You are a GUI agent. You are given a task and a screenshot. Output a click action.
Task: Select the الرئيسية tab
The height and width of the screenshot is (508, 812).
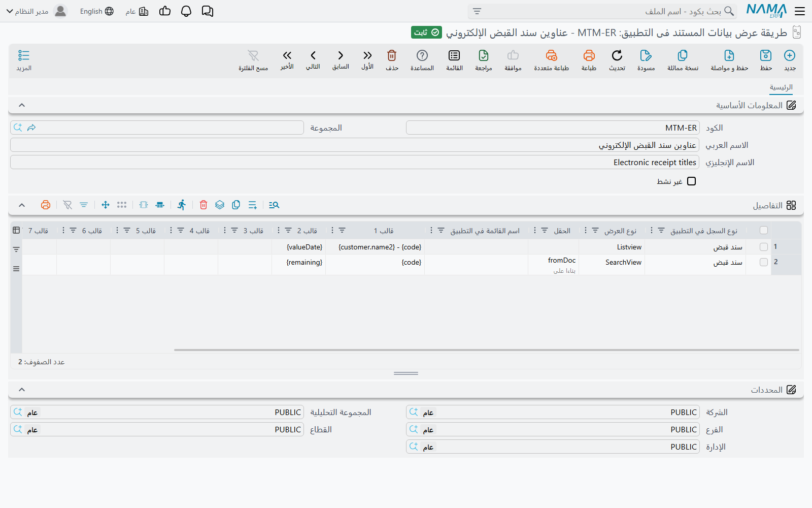781,87
